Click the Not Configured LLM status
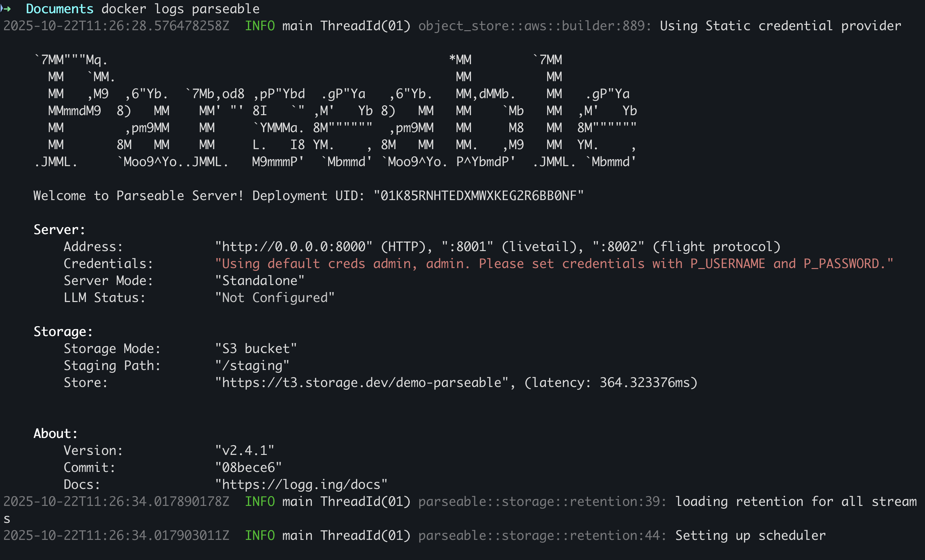 pyautogui.click(x=275, y=298)
